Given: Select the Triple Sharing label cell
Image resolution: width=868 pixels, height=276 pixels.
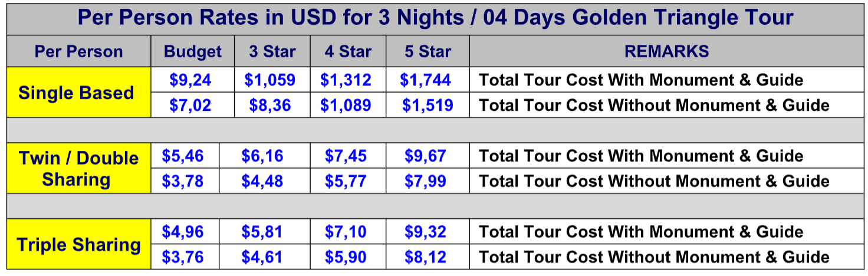Looking at the screenshot, I should (x=78, y=244).
